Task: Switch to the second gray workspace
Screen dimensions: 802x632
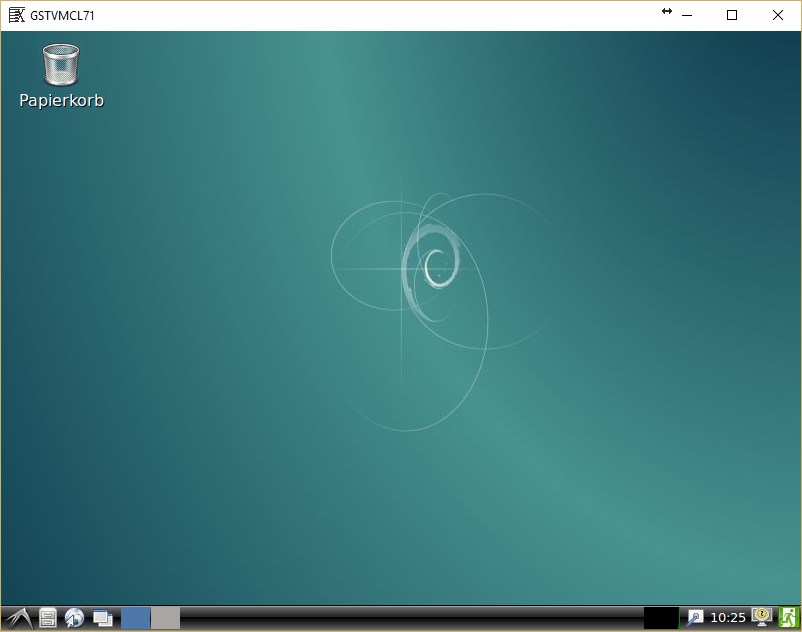Action: (165, 618)
